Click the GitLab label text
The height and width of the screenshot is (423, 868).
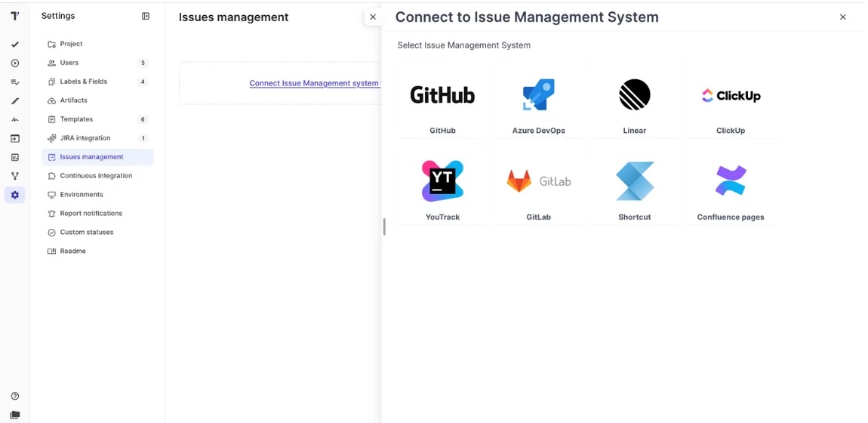click(539, 217)
